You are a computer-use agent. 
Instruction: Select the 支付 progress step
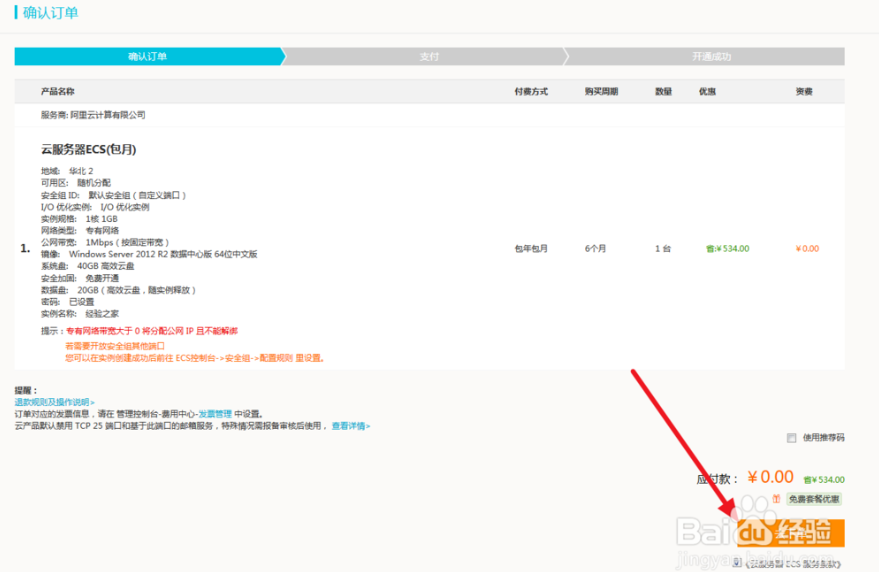click(x=429, y=57)
